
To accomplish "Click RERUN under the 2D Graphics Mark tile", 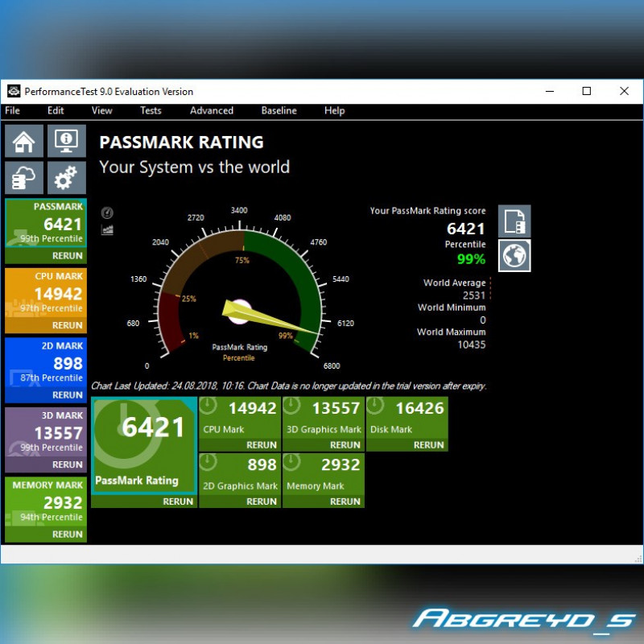I will tap(261, 502).
